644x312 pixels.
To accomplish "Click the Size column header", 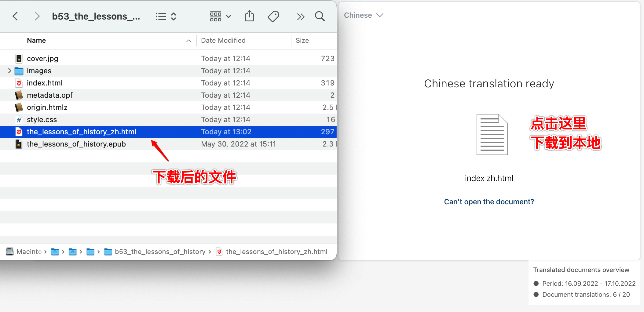I will (x=302, y=40).
